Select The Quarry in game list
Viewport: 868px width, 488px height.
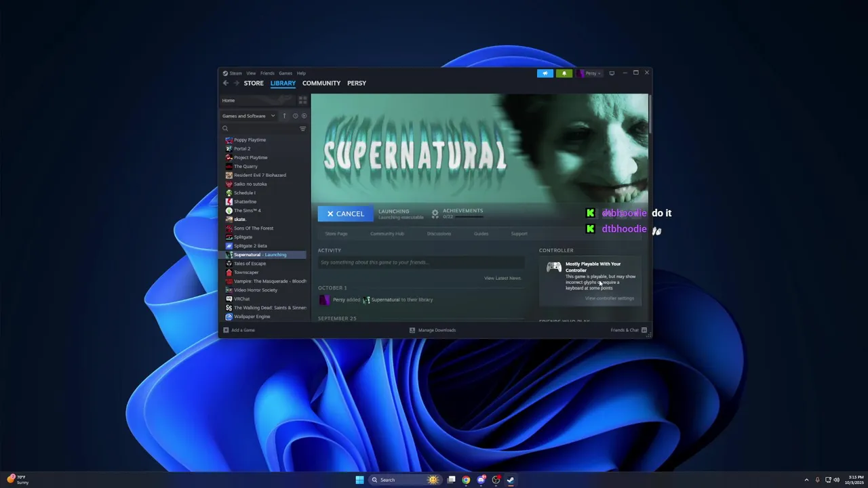(245, 166)
